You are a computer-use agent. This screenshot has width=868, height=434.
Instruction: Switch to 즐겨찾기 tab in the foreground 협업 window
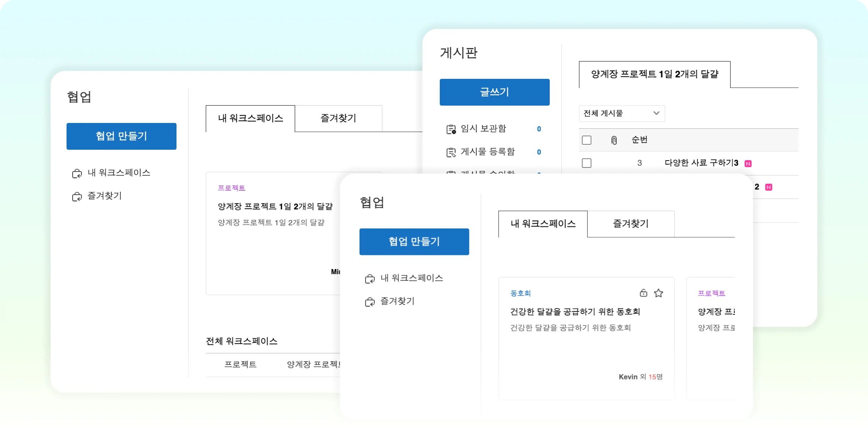point(631,224)
